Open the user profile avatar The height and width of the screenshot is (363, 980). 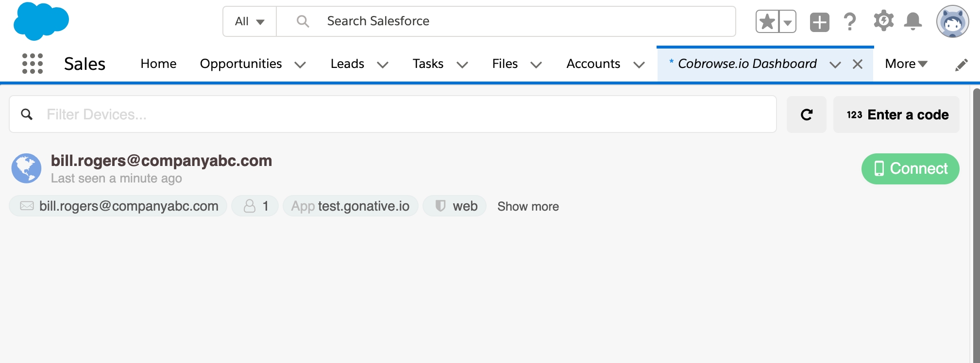pyautogui.click(x=953, y=21)
